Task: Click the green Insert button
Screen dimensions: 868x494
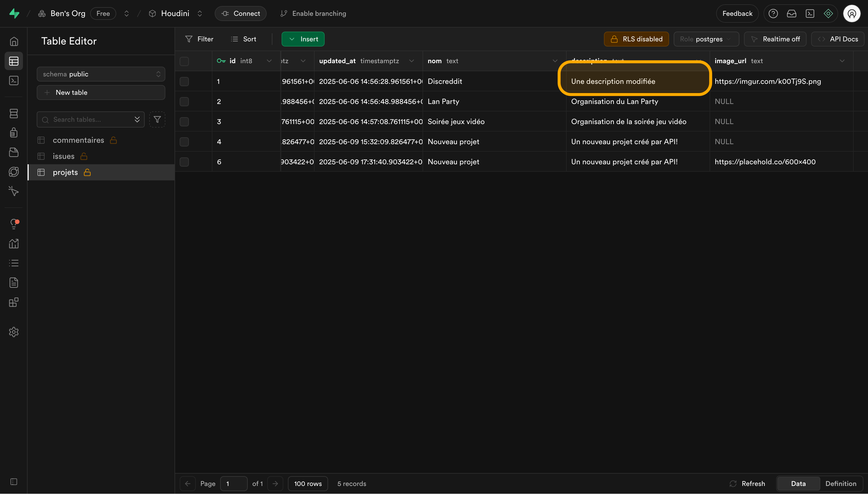Action: (303, 39)
